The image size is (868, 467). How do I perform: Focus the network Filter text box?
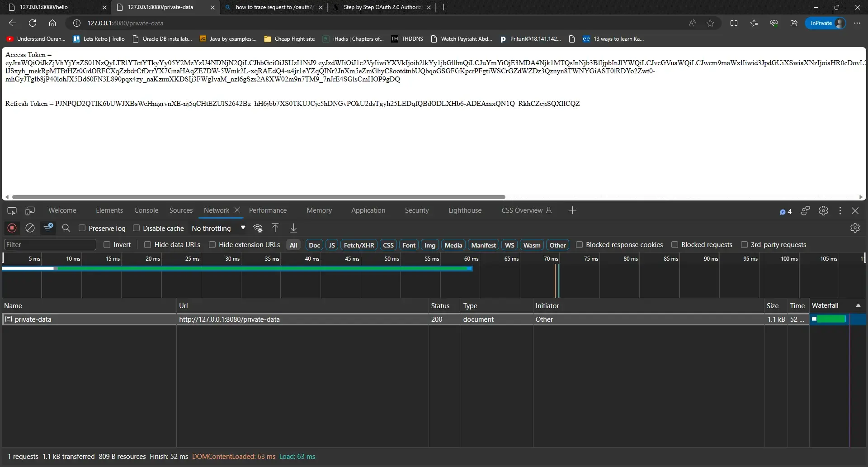click(50, 245)
